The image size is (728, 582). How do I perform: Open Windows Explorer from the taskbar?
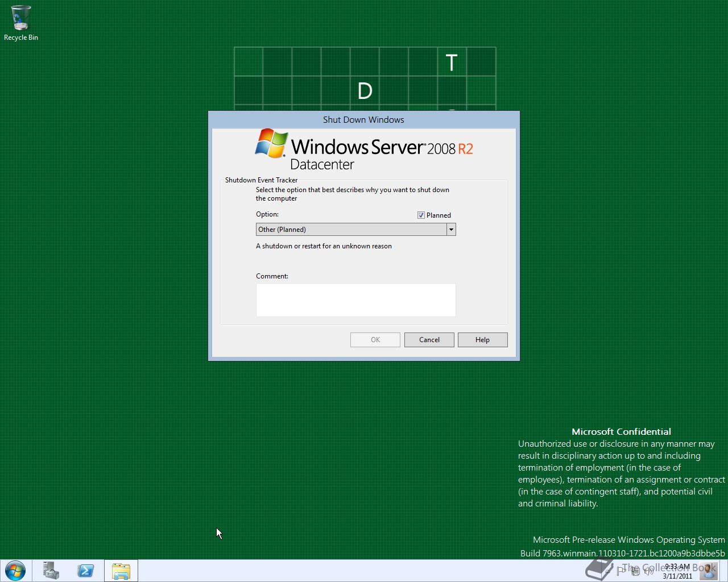(121, 571)
